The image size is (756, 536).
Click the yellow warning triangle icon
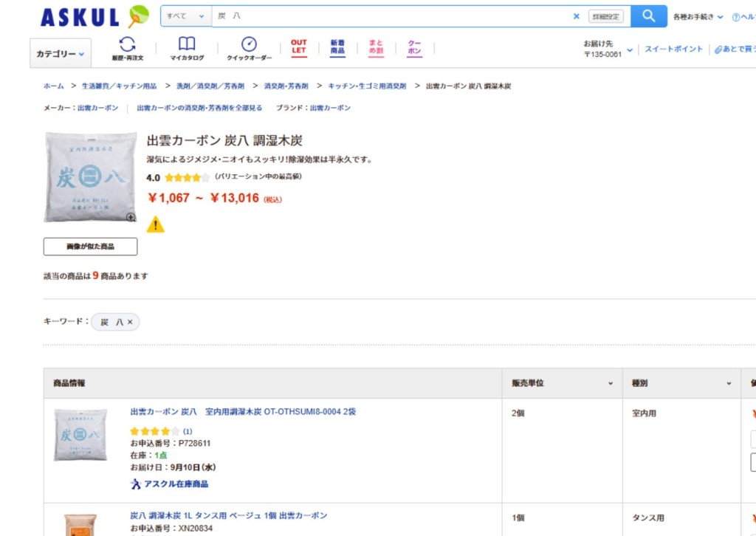point(156,224)
